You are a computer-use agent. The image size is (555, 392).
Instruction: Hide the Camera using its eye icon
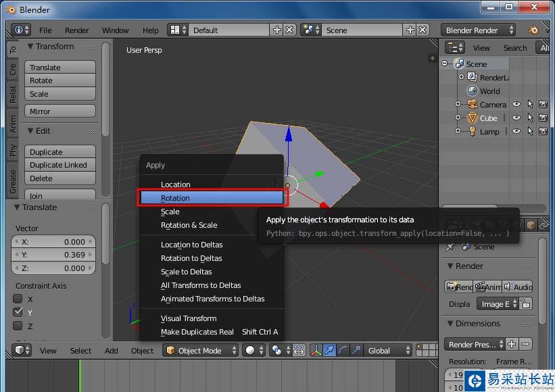coord(516,104)
